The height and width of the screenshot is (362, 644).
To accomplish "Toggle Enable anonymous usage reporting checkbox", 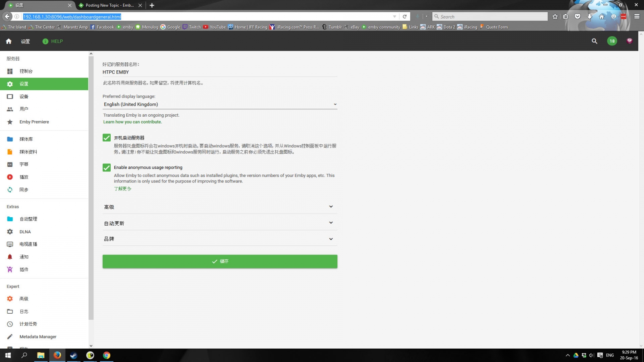I will (107, 167).
